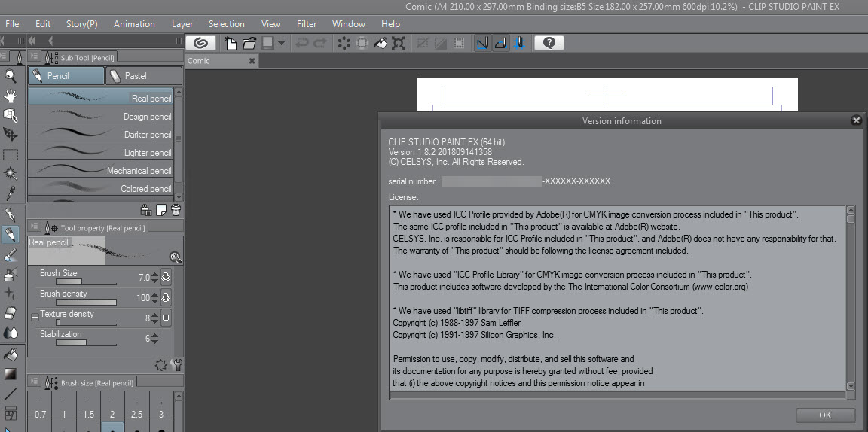Viewport: 868px width, 432px height.
Task: Open the dropdown arrow beside Save icon
Action: click(282, 43)
